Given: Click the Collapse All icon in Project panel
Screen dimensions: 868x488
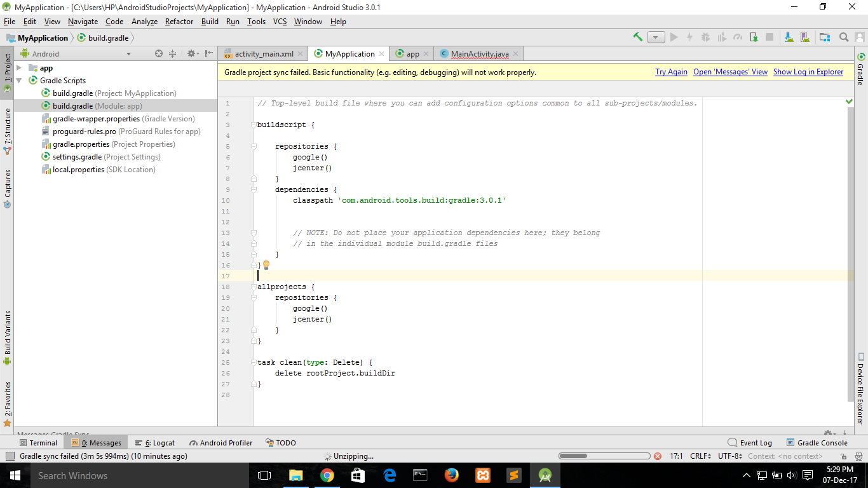Looking at the screenshot, I should [x=172, y=54].
